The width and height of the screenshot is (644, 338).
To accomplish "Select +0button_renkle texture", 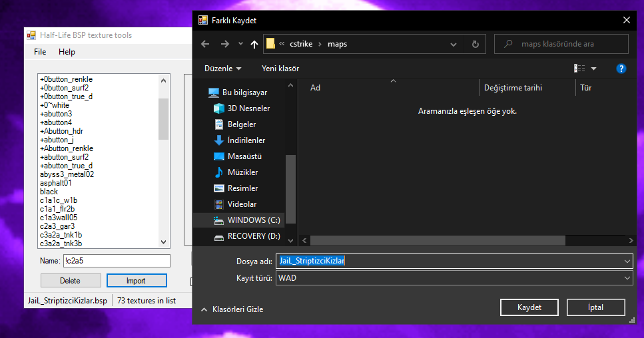I will click(66, 79).
